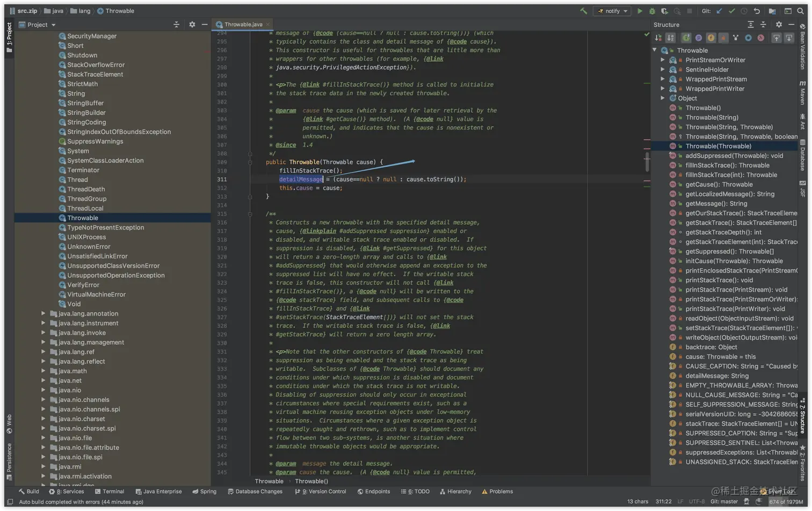The height and width of the screenshot is (511, 812).
Task: Select printStackTrace(): void in Structure
Action: coord(719,280)
